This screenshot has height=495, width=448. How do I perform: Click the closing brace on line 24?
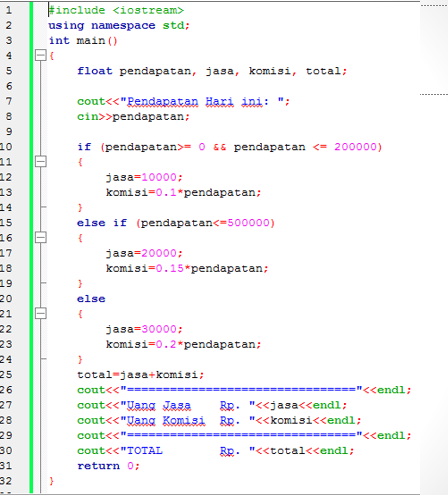coord(80,359)
